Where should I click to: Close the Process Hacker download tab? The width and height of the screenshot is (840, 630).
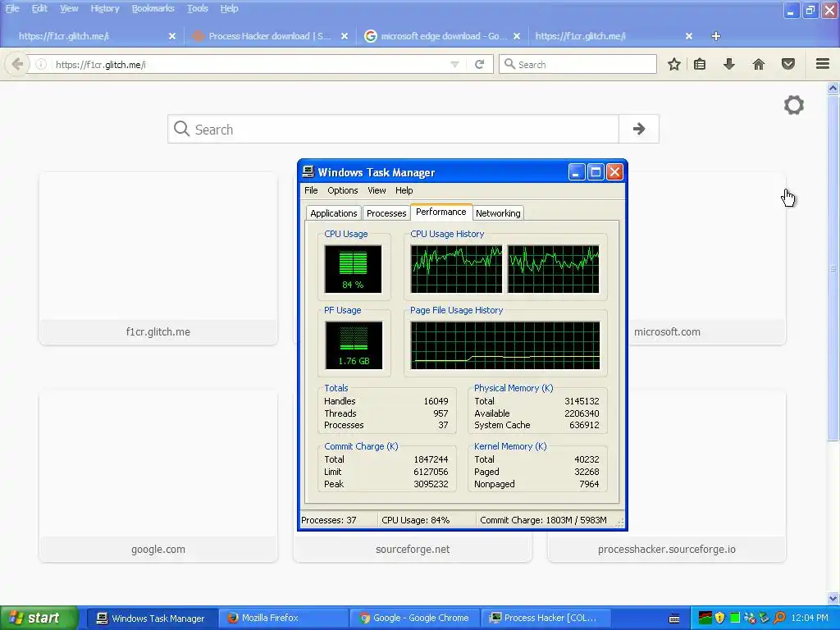345,36
